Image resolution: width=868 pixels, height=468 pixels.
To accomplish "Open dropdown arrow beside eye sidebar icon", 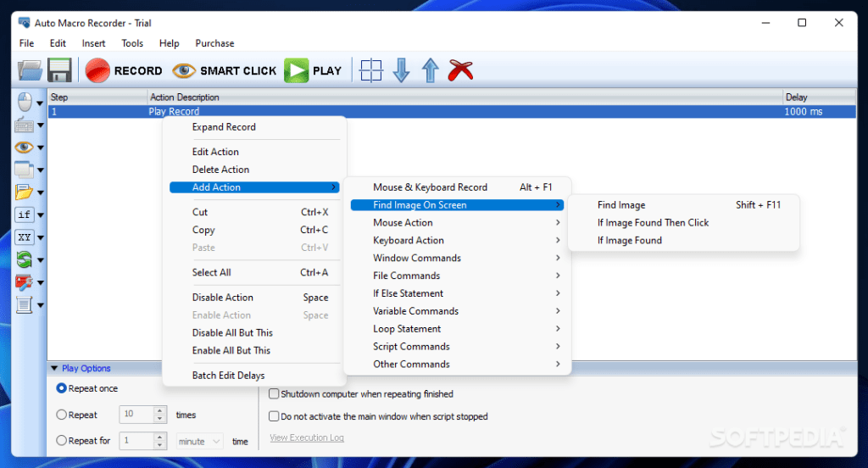I will [x=40, y=148].
